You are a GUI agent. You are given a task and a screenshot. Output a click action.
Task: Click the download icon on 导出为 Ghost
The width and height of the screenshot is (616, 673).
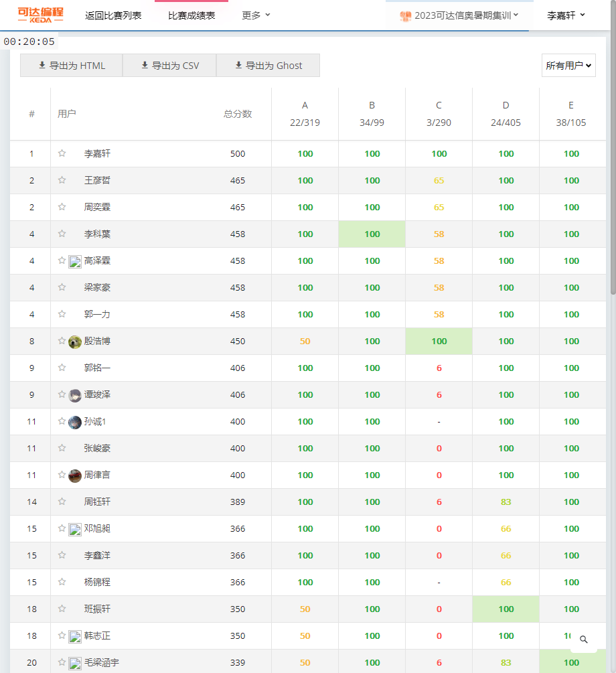click(x=238, y=65)
